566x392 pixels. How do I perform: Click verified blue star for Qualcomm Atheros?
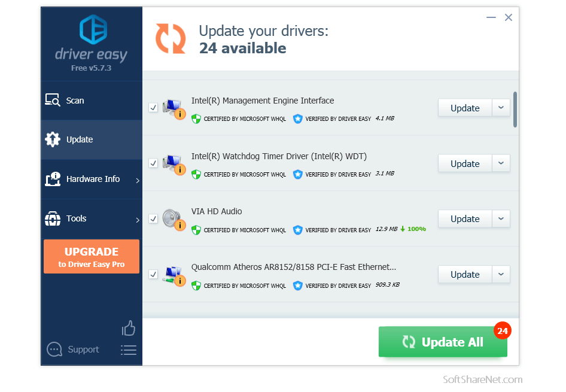(x=297, y=285)
